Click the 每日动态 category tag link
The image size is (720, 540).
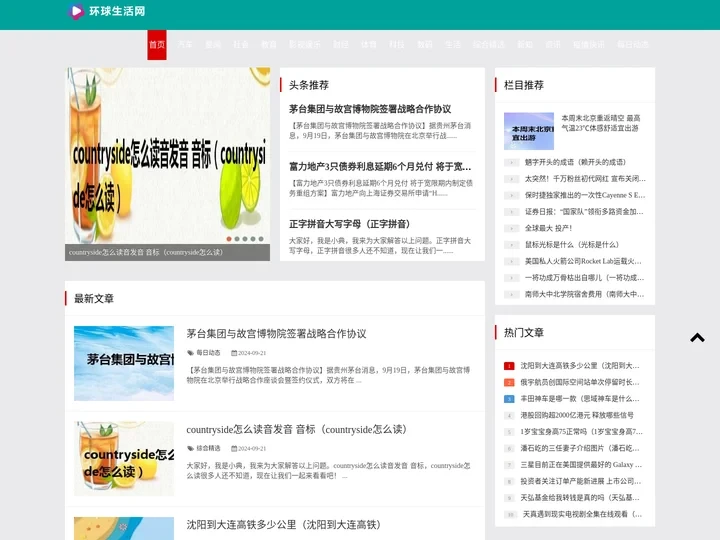[x=208, y=353]
